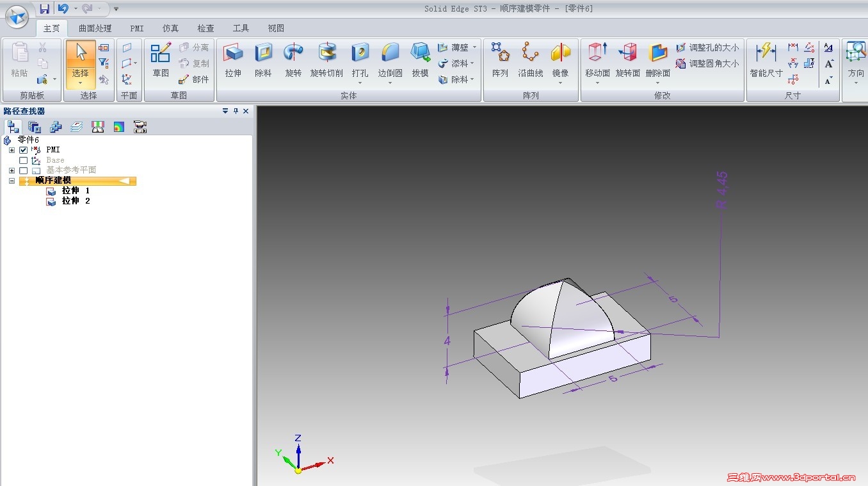Switch to the 主页 ribbon tab
The width and height of the screenshot is (868, 486).
tap(51, 28)
